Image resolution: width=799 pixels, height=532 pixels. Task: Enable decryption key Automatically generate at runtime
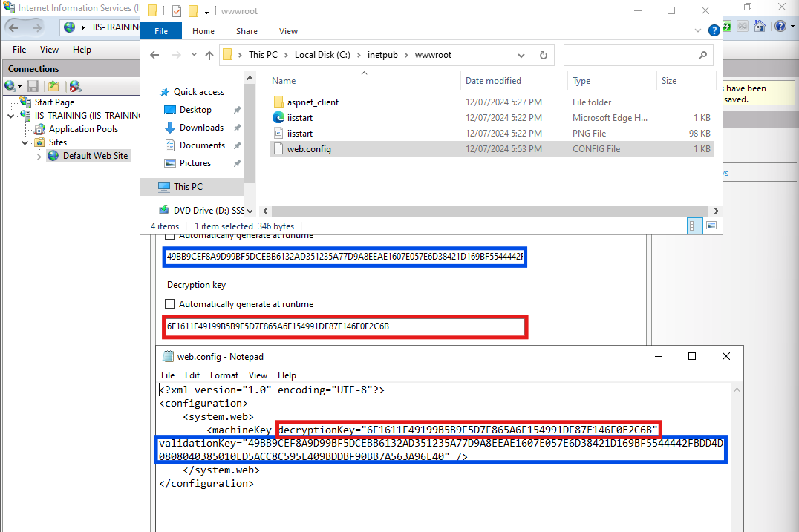tap(169, 304)
